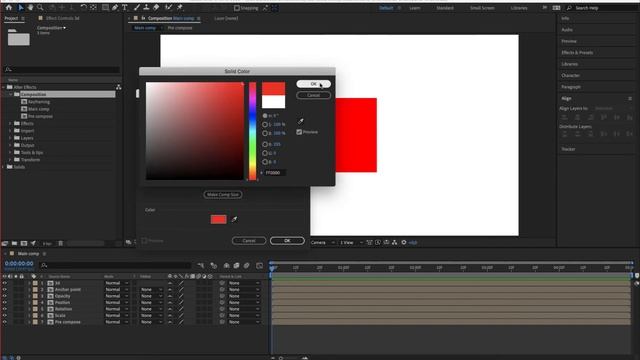Select the Rotation tool
640x360 pixels.
point(83,7)
